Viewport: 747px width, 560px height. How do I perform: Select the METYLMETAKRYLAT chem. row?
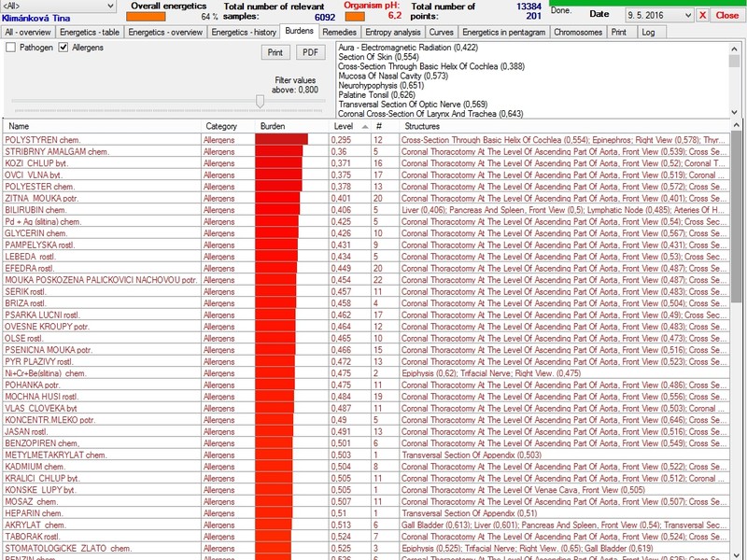[366, 455]
